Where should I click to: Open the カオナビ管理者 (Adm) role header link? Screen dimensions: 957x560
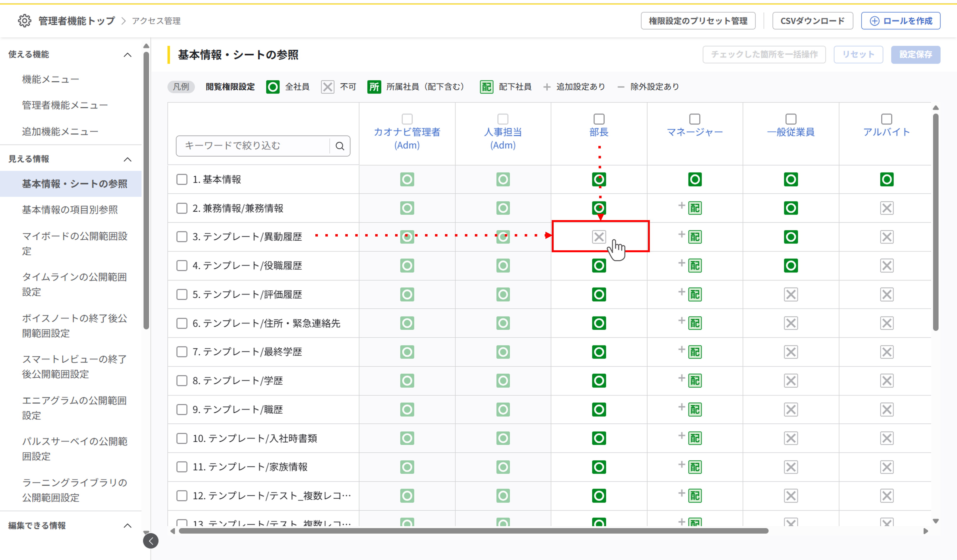[x=407, y=139]
